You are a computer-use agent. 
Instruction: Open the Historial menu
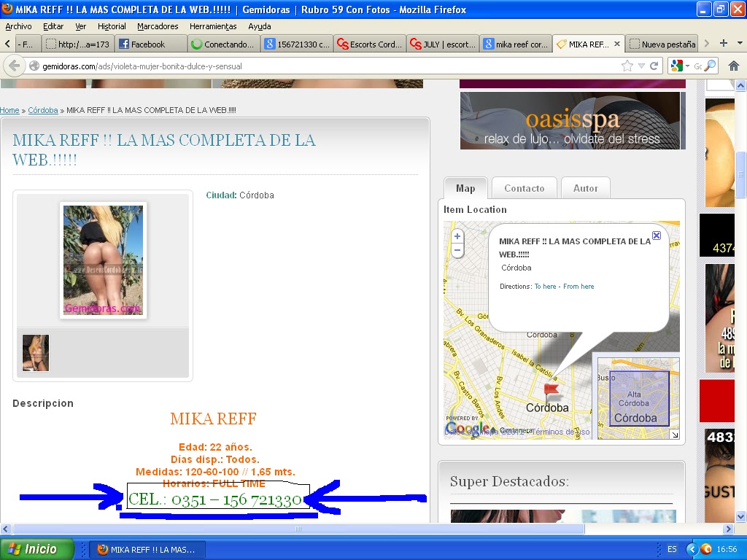[x=112, y=26]
